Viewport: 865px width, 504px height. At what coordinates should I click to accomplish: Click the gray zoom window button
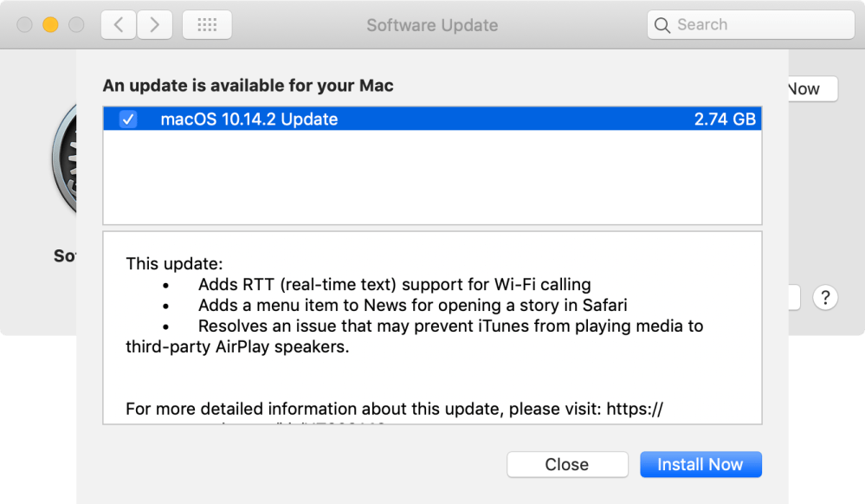click(76, 25)
